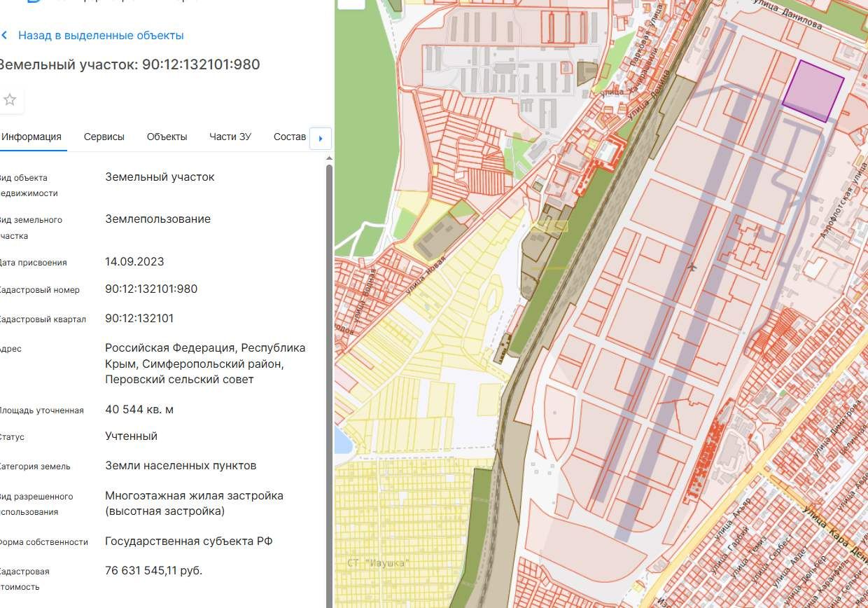Click the info panel vertical scrollbar

pyautogui.click(x=330, y=350)
